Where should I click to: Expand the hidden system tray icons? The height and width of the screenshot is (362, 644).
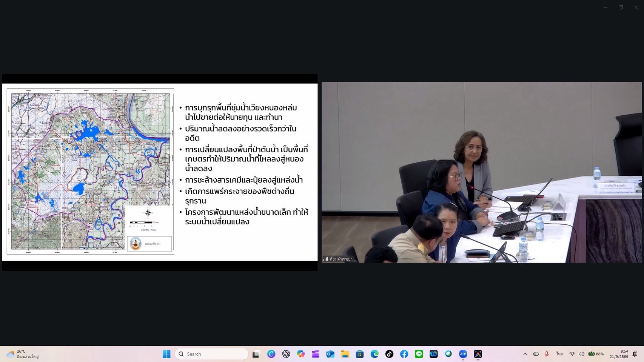tap(525, 354)
